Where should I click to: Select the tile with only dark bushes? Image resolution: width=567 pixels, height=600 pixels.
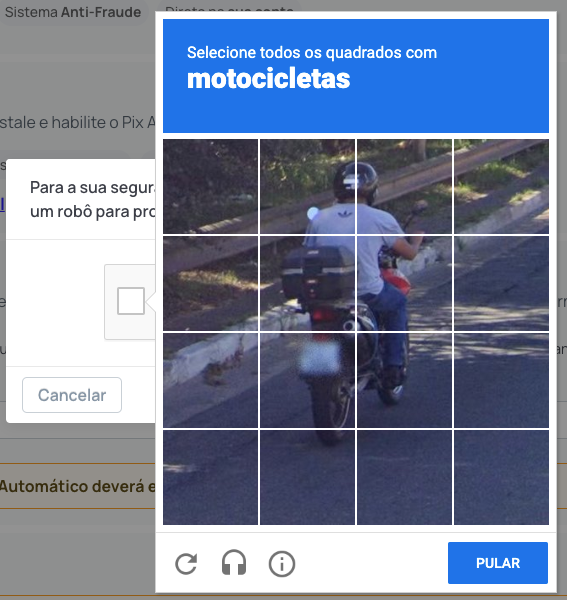pos(210,186)
